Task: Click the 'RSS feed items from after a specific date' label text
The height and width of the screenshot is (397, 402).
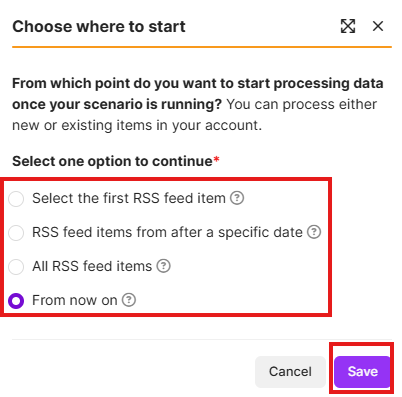Action: (x=167, y=232)
